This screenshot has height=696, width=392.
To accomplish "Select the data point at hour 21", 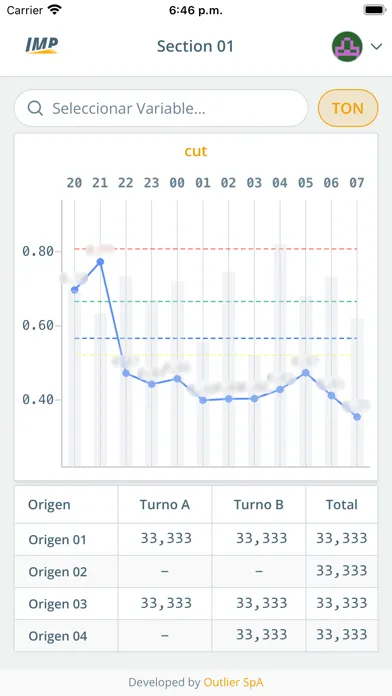I will click(100, 262).
